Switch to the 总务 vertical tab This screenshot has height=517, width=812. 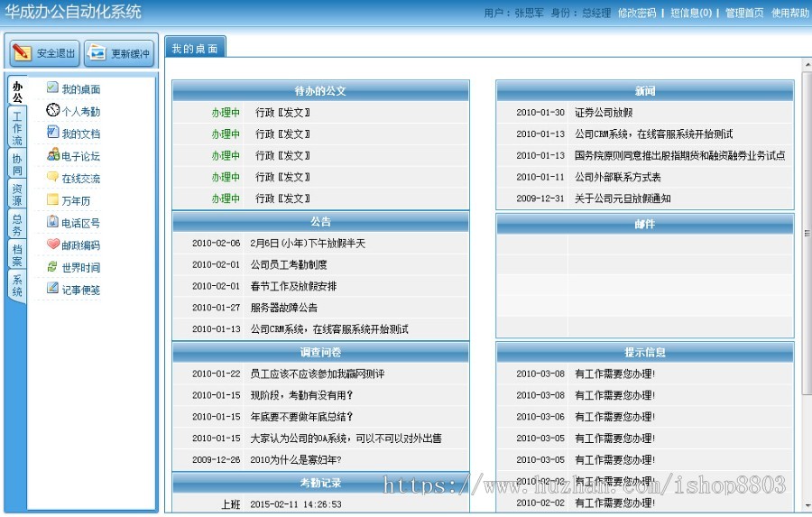[x=17, y=225]
